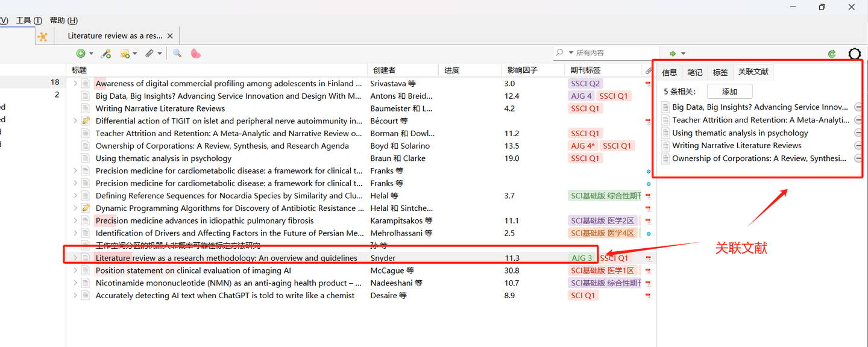The width and height of the screenshot is (868, 347).
Task: Click PDF icon for Defining Reference Sequences row
Action: pyautogui.click(x=649, y=196)
